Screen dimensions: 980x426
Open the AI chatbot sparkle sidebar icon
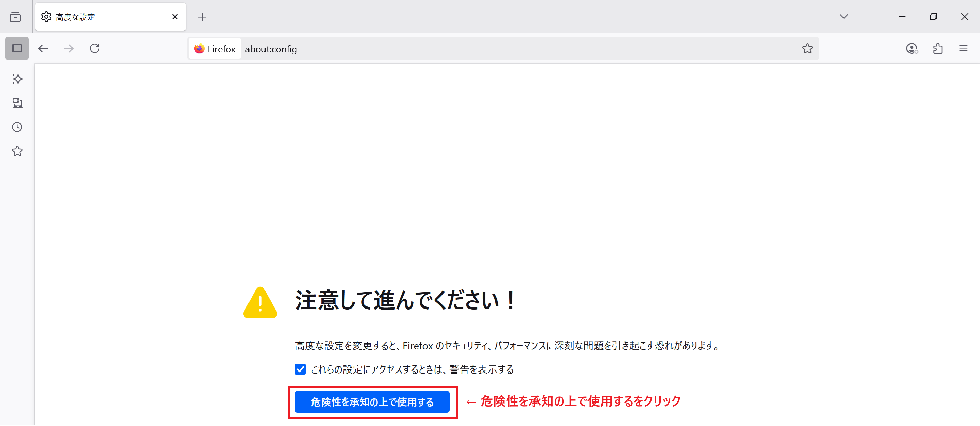17,79
